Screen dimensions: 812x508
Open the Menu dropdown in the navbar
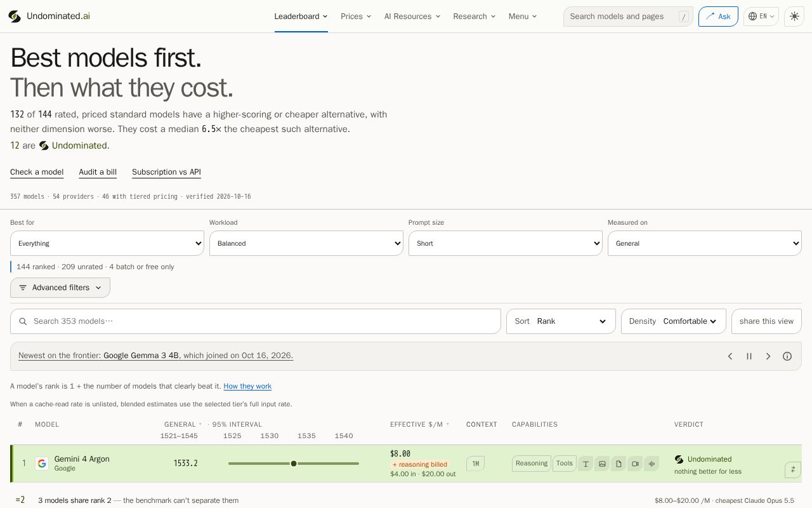[523, 17]
